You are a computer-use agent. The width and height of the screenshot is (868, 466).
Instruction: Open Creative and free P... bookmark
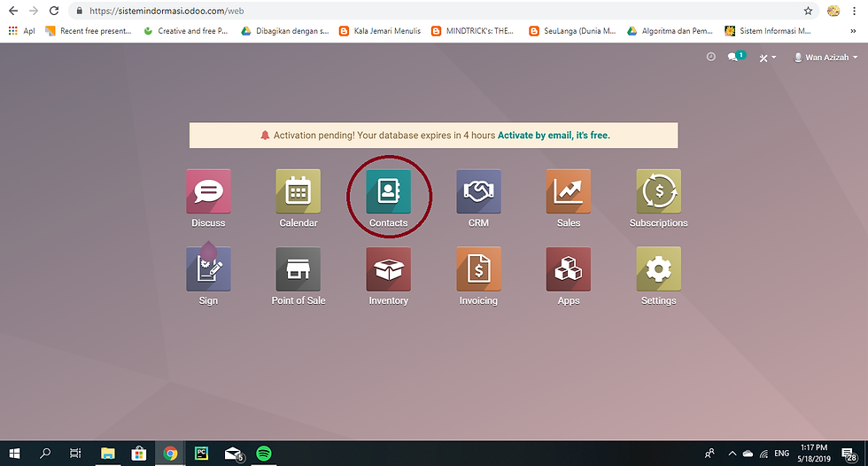pos(186,31)
